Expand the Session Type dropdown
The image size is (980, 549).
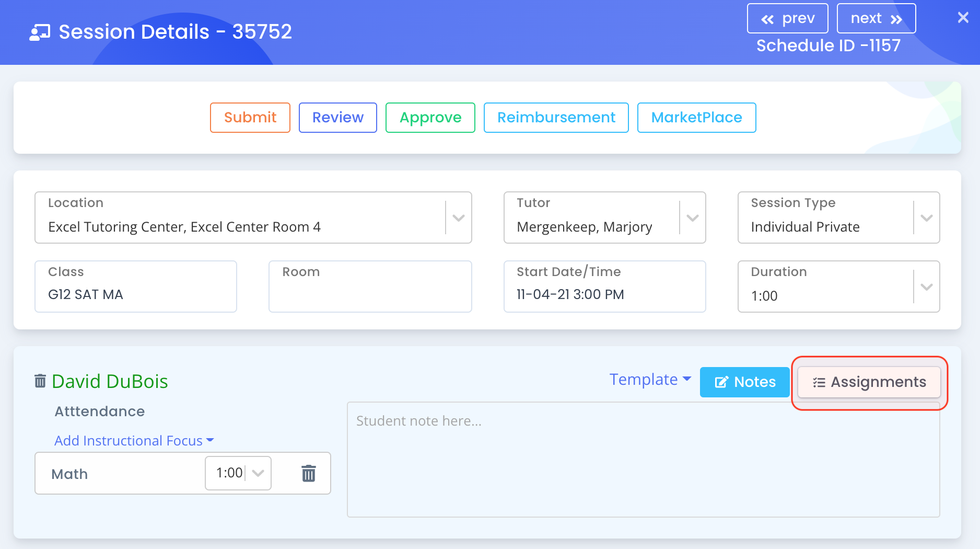tap(927, 218)
